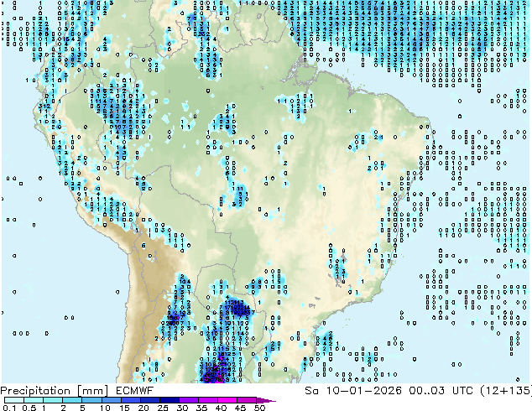Click the "[mm]" unit label
This screenshot has height=411, width=532.
tap(92, 391)
